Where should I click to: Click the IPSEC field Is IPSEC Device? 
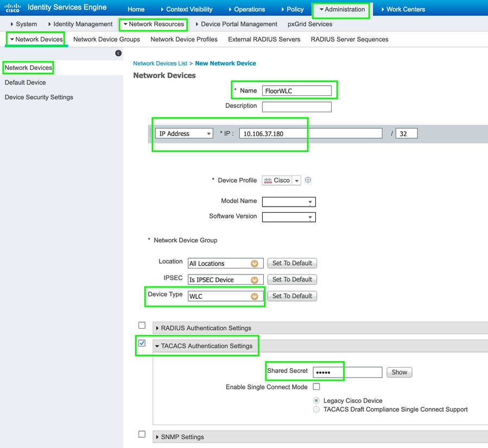coord(226,280)
